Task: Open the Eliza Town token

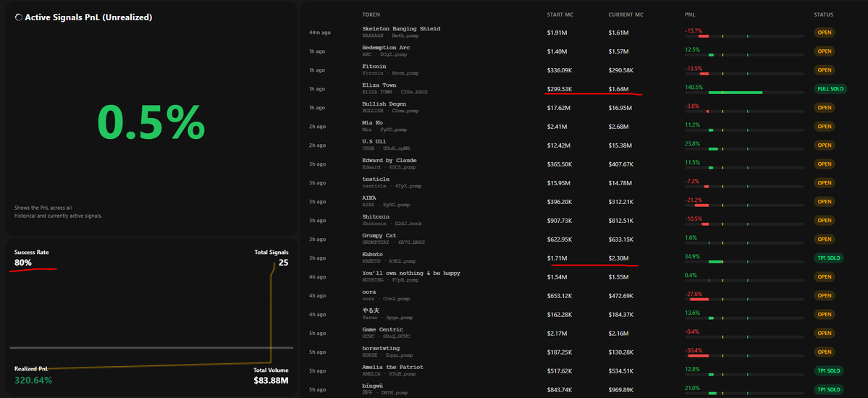Action: pyautogui.click(x=379, y=85)
